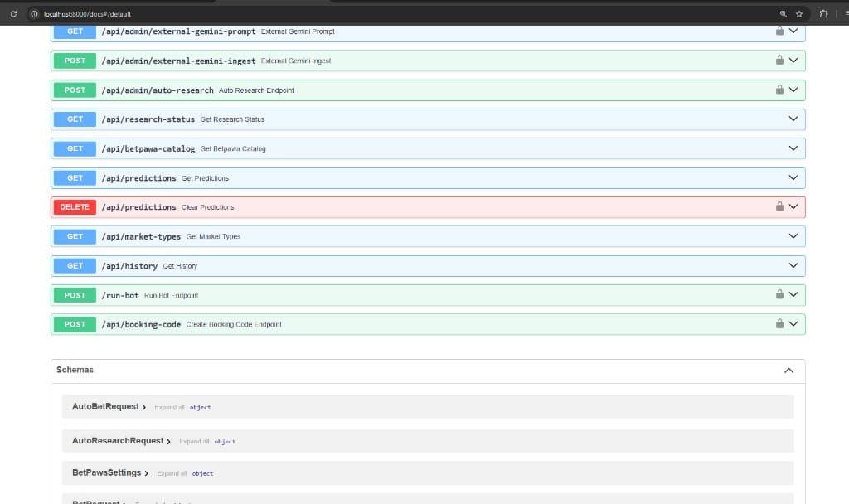
Task: Click the Schemas section heading
Action: click(x=75, y=370)
